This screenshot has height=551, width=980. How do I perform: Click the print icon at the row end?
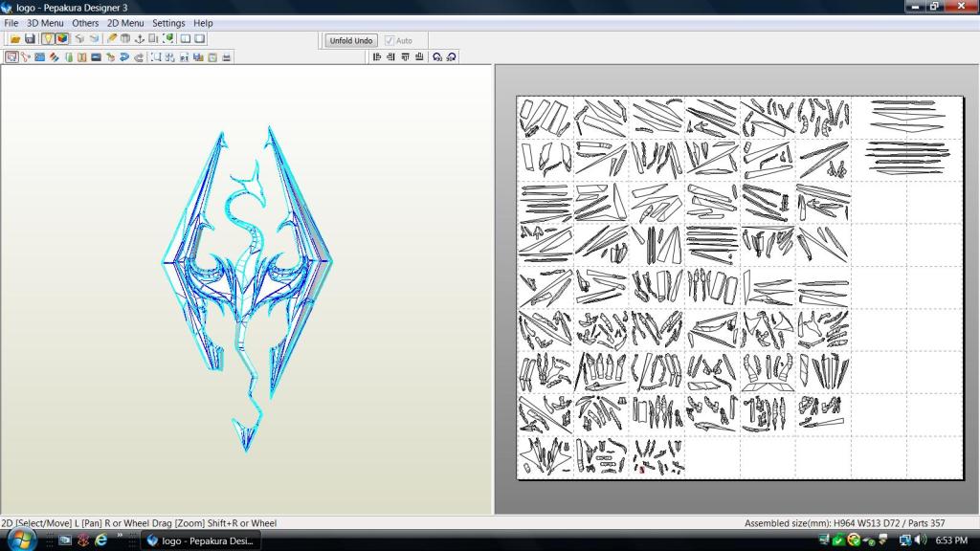point(226,56)
